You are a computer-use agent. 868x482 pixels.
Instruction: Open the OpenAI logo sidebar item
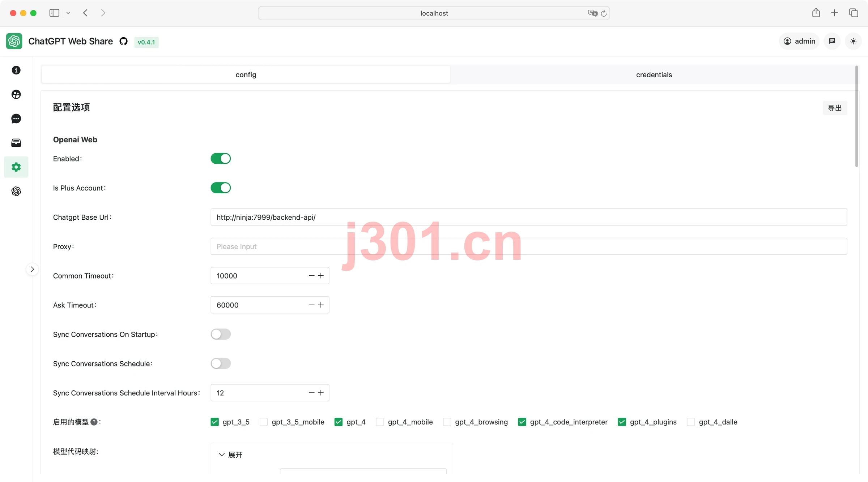tap(16, 191)
